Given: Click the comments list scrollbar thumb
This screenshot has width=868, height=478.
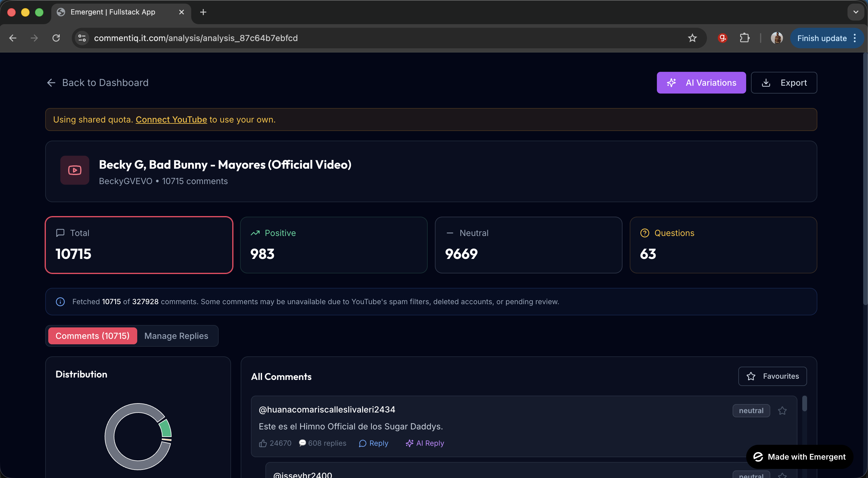Looking at the screenshot, I should point(804,404).
